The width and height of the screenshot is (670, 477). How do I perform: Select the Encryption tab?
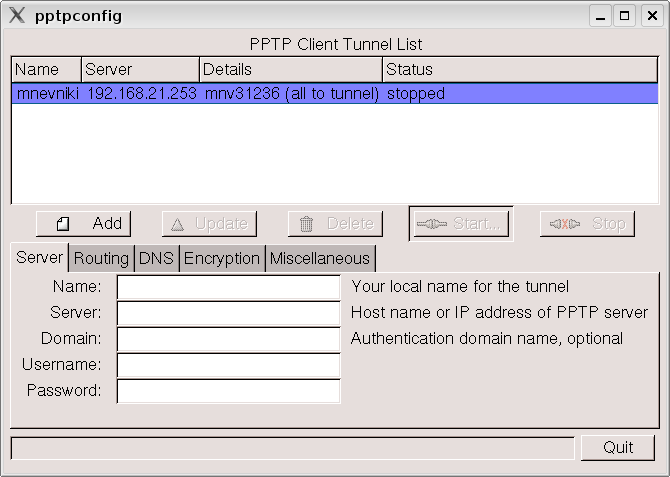click(x=222, y=258)
